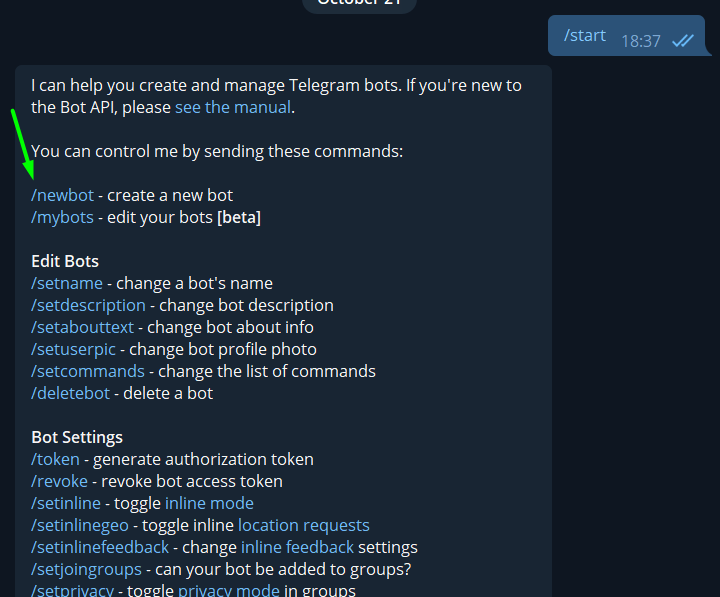Click the /setjoingroups command

pos(86,570)
